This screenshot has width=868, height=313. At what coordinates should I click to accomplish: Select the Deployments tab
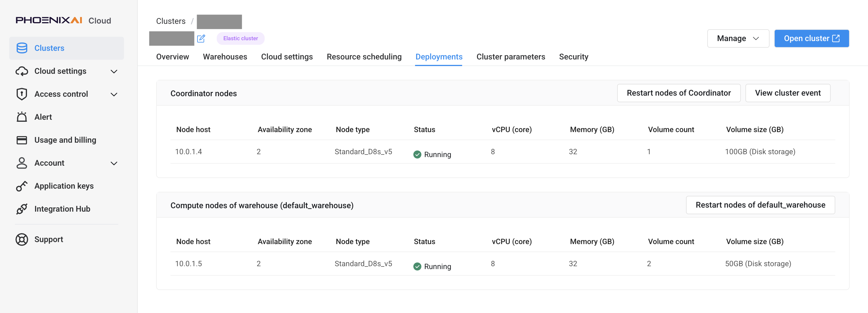point(439,57)
